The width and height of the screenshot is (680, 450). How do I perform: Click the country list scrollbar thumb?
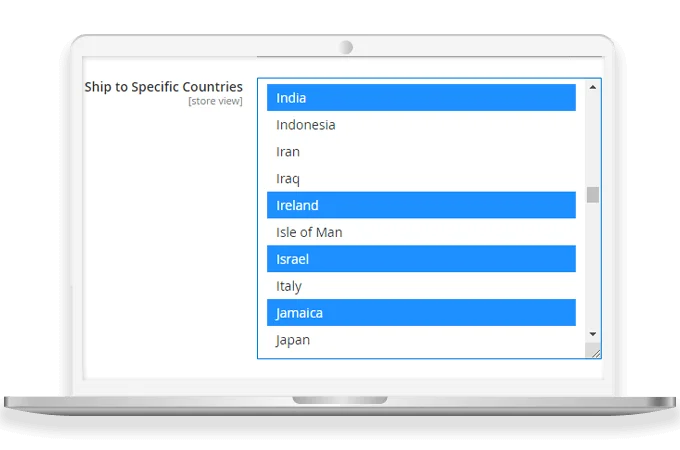pos(593,194)
